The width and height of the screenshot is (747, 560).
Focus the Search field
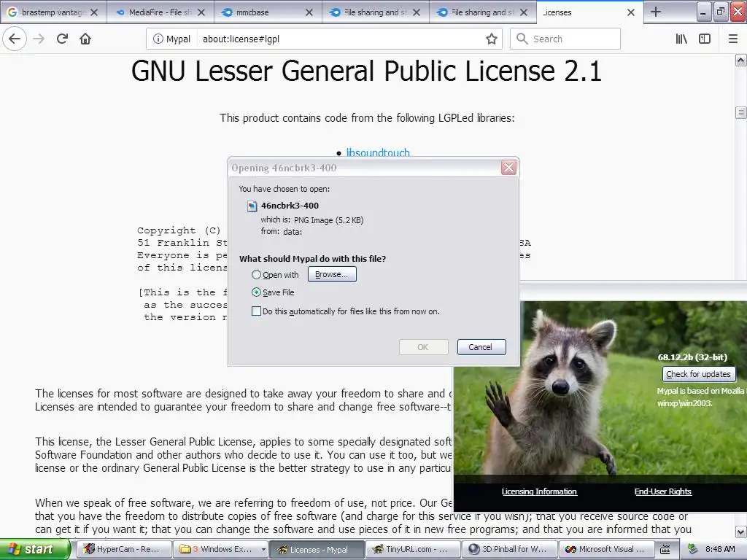tap(565, 39)
